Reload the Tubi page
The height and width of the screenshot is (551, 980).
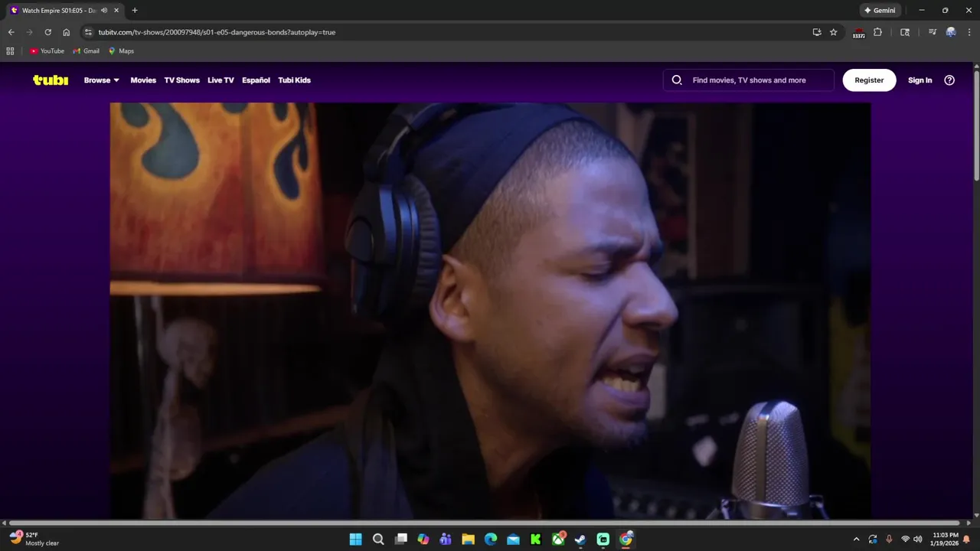pyautogui.click(x=47, y=32)
